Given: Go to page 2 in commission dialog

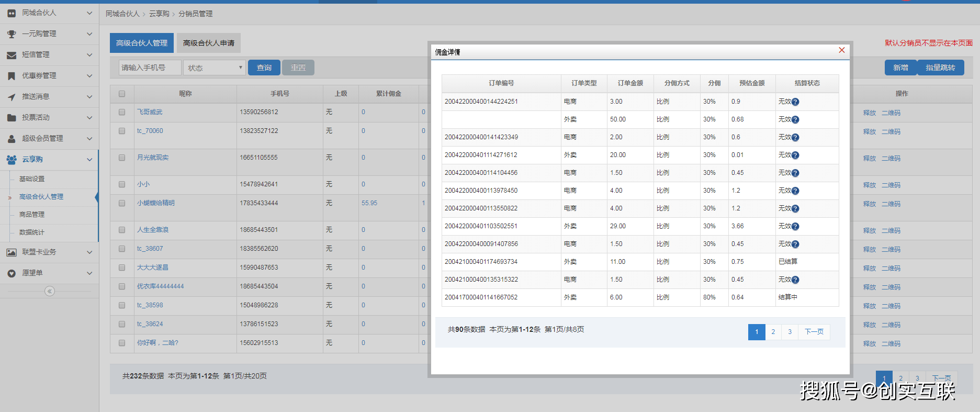Looking at the screenshot, I should (773, 332).
